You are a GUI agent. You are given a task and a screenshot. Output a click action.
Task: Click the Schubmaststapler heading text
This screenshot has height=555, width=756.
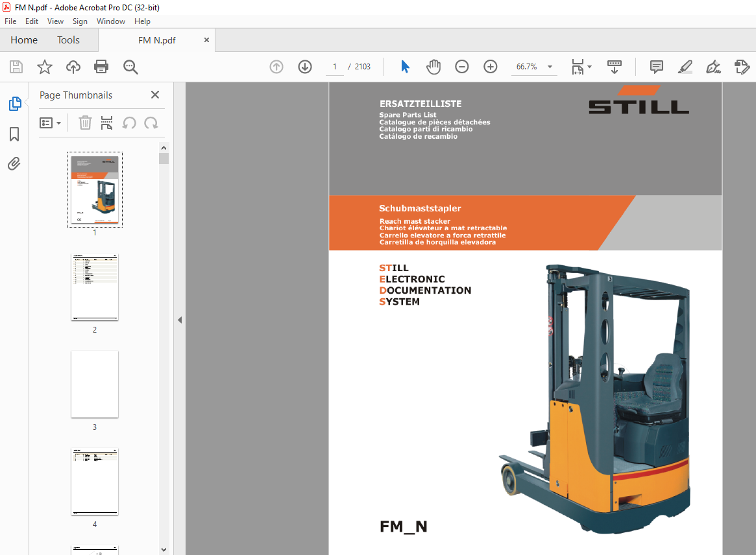pos(420,208)
